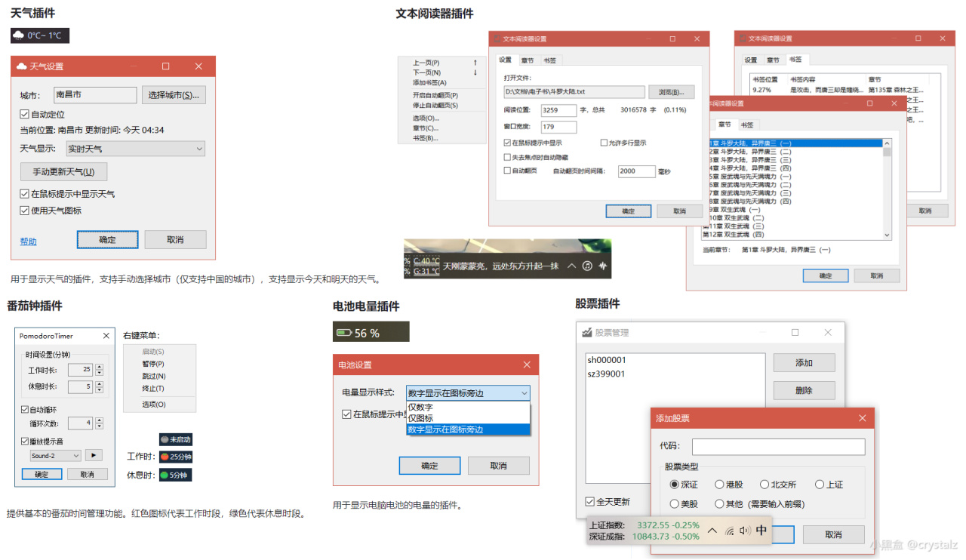Screen dimensions: 966x560
Task: Click the 代码 input field
Action: [778, 447]
